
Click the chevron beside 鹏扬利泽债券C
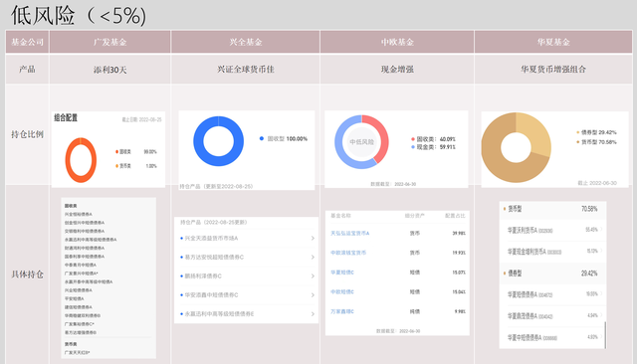click(x=313, y=275)
